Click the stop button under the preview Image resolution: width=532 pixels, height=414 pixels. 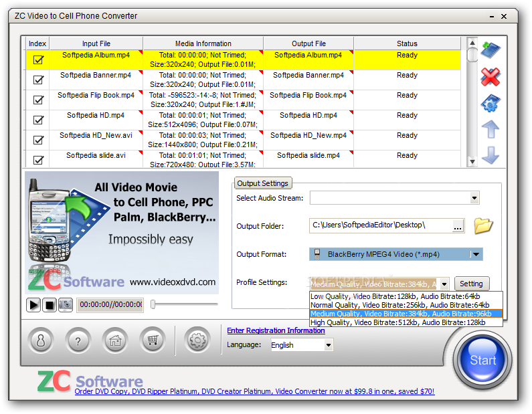click(50, 305)
